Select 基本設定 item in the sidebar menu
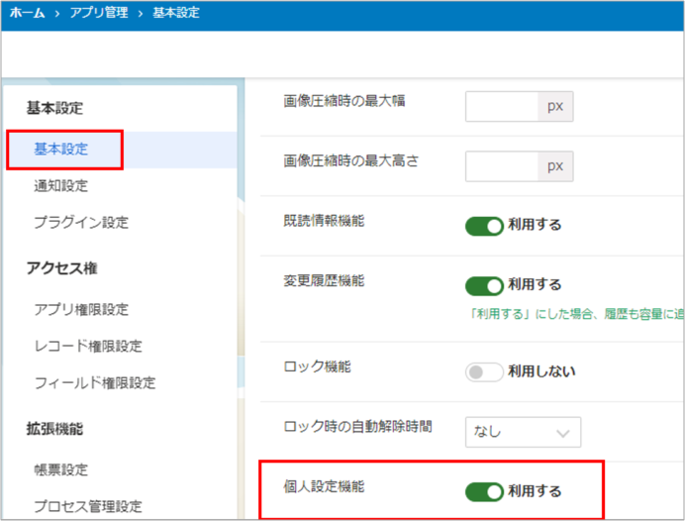The height and width of the screenshot is (521, 685). [x=61, y=149]
